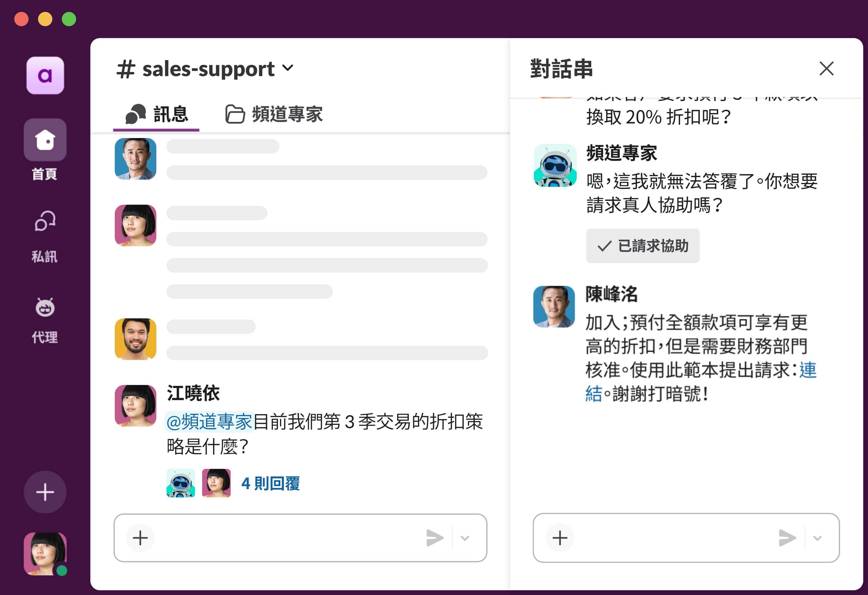Click the 已請求協助 requested-help status button
This screenshot has height=595, width=868.
pyautogui.click(x=643, y=246)
